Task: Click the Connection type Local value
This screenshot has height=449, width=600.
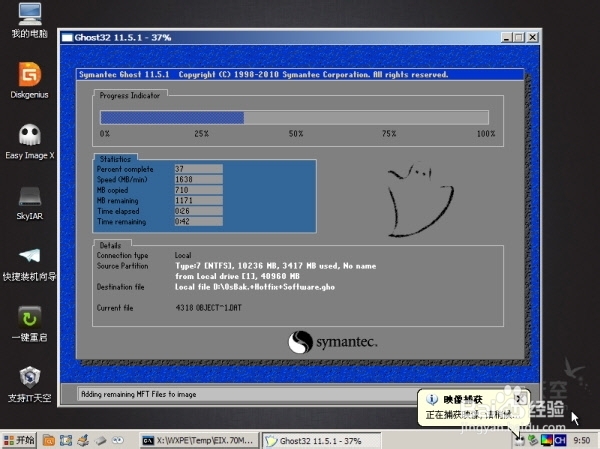Action: [x=183, y=255]
